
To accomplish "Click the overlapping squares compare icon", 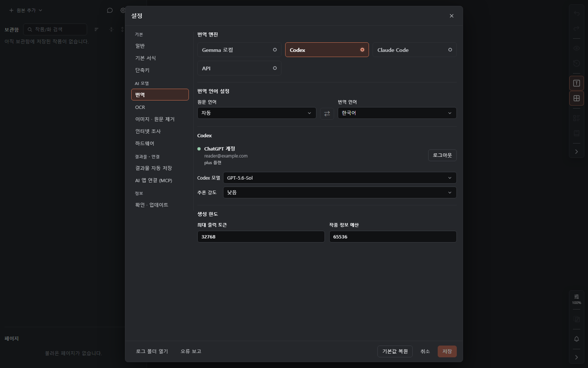I will (577, 319).
